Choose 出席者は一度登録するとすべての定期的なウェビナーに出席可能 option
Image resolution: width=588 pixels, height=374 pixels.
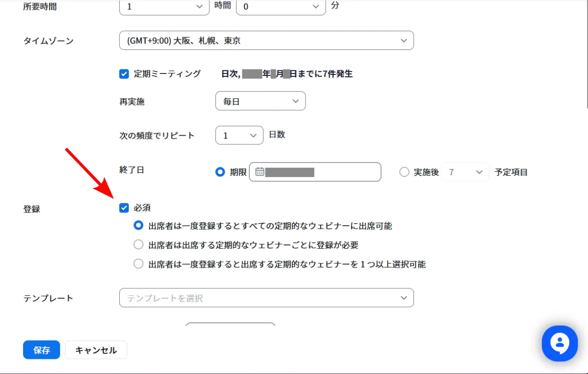pyautogui.click(x=138, y=226)
